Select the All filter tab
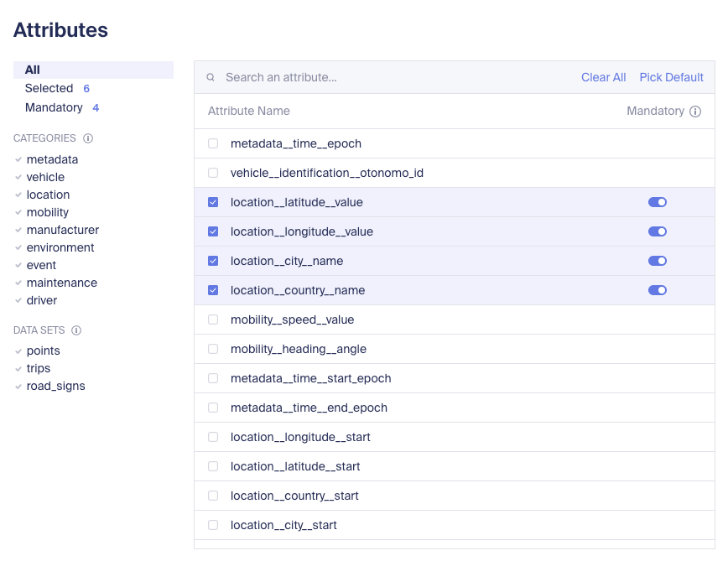The width and height of the screenshot is (728, 561). pos(93,70)
